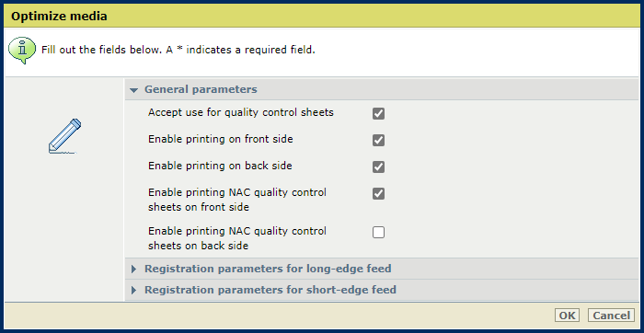
Task: Enable NAC quality control sheets back side checkbox
Action: [378, 233]
